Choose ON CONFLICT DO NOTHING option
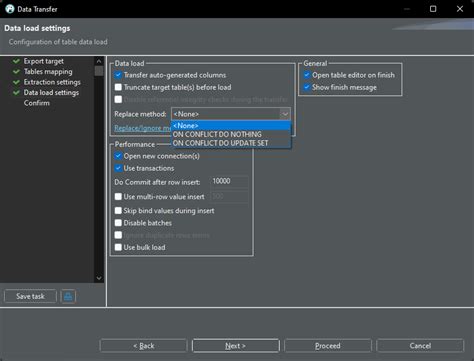 (231, 134)
